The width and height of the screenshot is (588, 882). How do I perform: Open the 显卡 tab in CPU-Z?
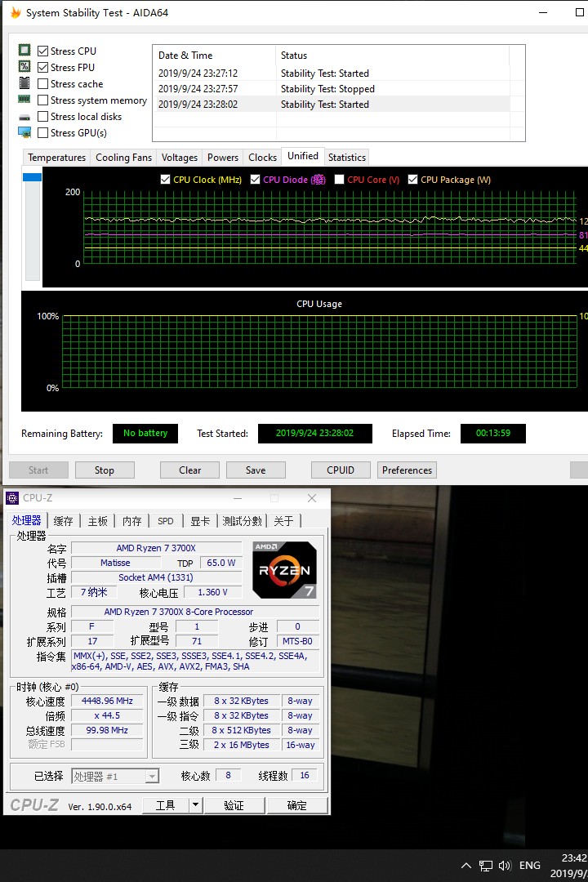(200, 521)
